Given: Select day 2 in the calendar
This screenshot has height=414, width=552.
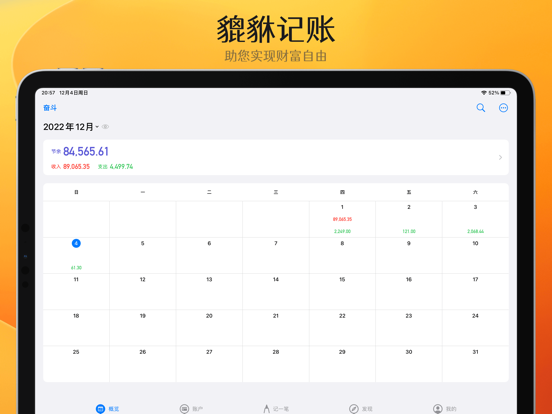Looking at the screenshot, I should click(409, 207).
